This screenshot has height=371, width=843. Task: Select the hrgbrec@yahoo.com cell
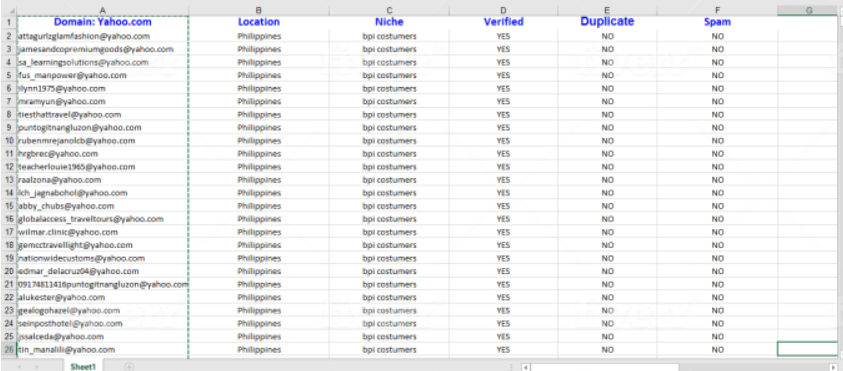pos(103,154)
